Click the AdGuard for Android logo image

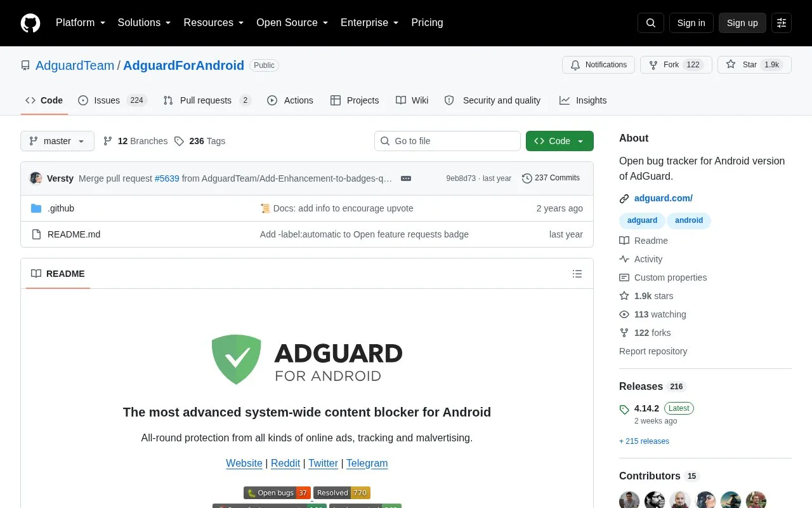coord(307,359)
